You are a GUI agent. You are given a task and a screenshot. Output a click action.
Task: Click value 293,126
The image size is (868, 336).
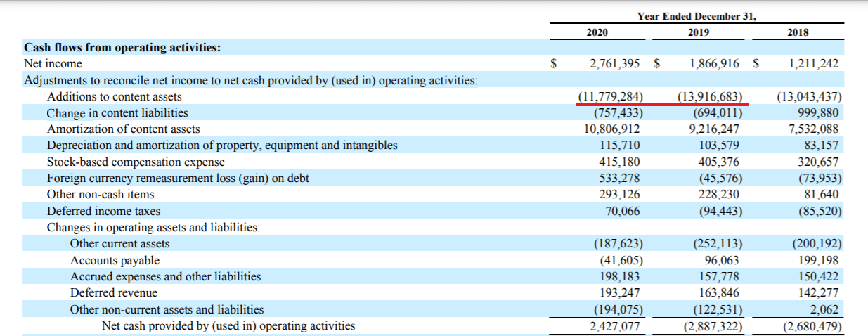[x=621, y=195]
